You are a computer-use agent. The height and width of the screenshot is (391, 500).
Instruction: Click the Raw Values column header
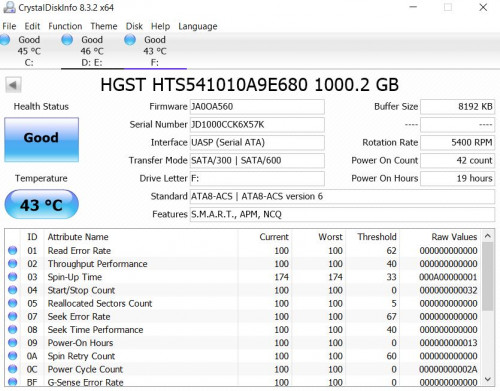tap(454, 237)
